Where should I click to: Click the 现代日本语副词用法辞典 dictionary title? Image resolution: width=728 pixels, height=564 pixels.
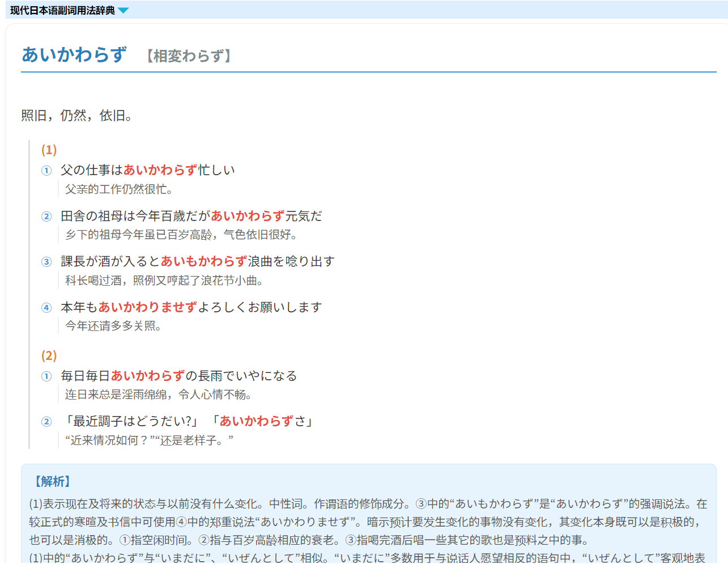point(62,10)
